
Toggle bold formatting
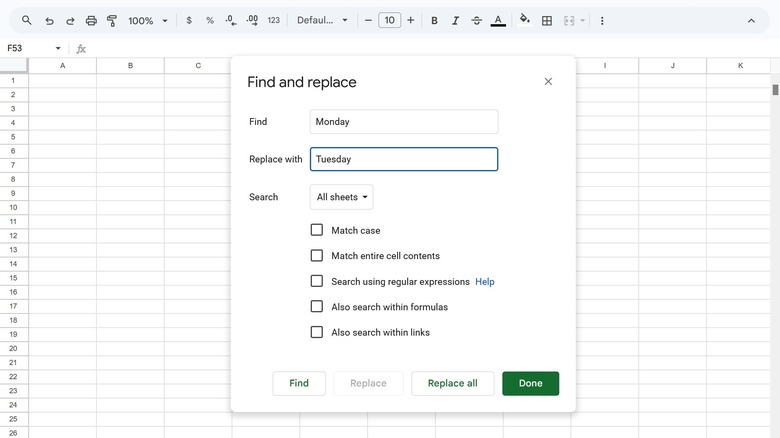tap(434, 20)
